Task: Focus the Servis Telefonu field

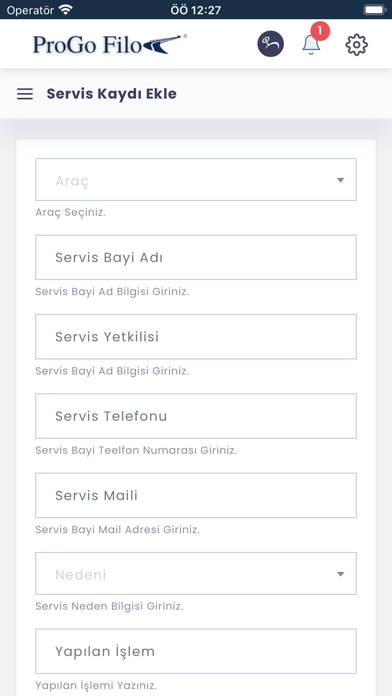Action: click(196, 416)
